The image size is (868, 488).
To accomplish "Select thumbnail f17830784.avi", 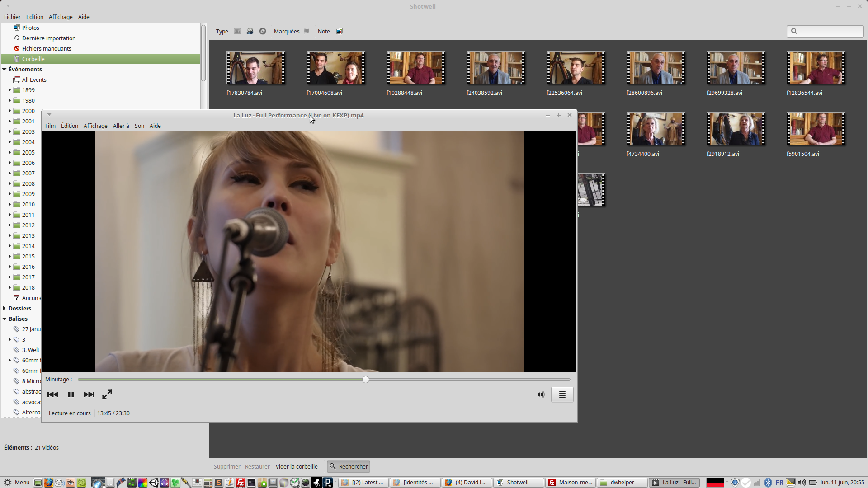I will click(256, 68).
